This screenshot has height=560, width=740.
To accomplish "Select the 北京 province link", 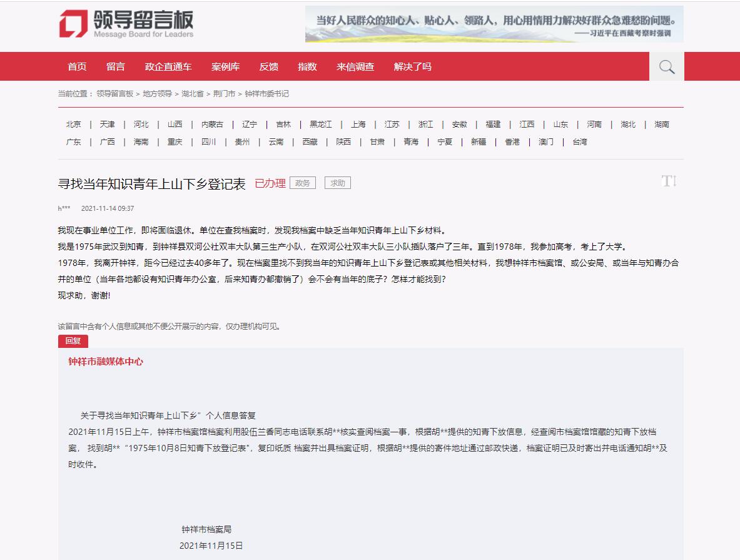I will 73,125.
